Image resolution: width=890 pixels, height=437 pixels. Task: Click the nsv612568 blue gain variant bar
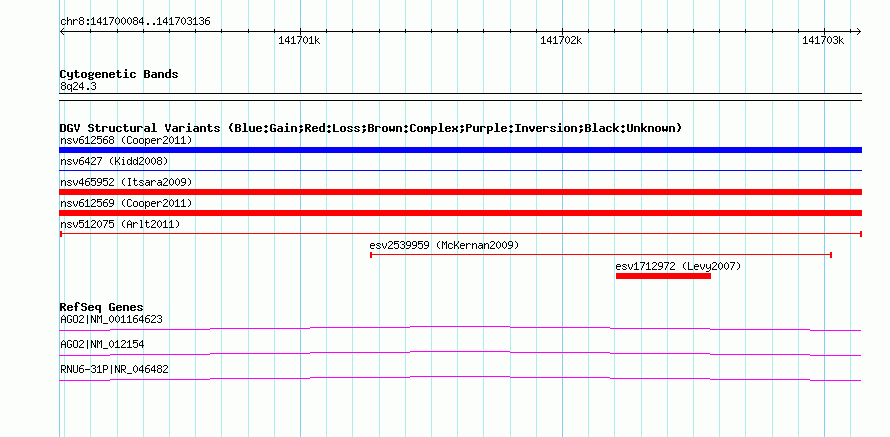point(460,150)
